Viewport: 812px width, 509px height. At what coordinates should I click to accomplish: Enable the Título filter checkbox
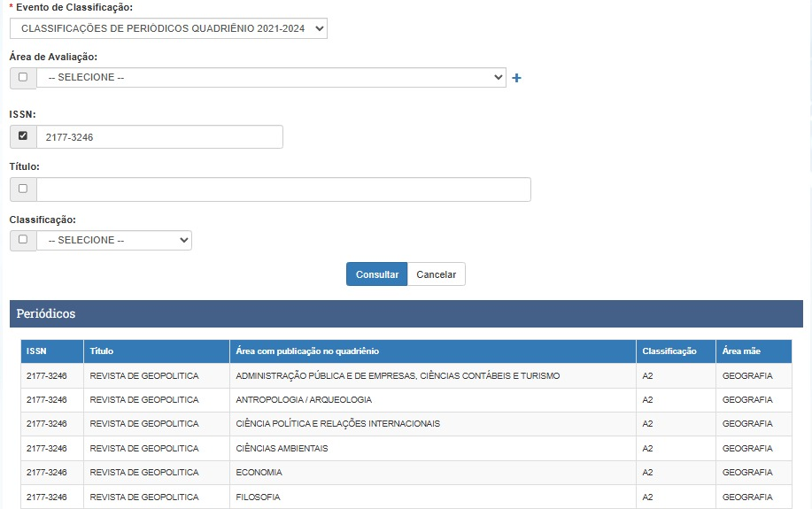tap(23, 189)
